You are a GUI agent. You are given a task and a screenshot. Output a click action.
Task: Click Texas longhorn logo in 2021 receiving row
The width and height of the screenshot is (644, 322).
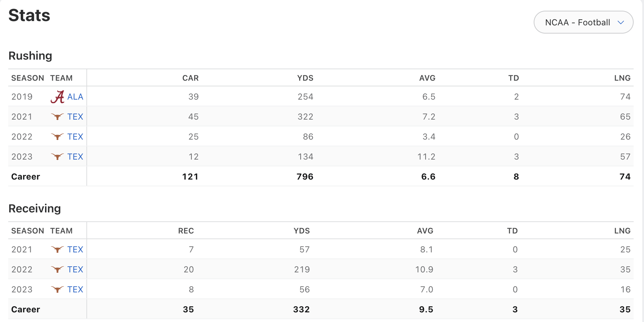tap(57, 249)
